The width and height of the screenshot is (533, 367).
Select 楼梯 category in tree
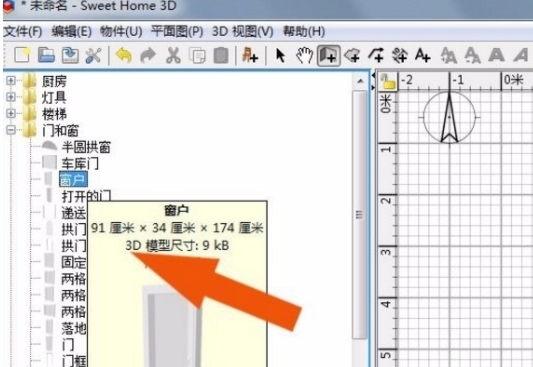click(x=54, y=114)
